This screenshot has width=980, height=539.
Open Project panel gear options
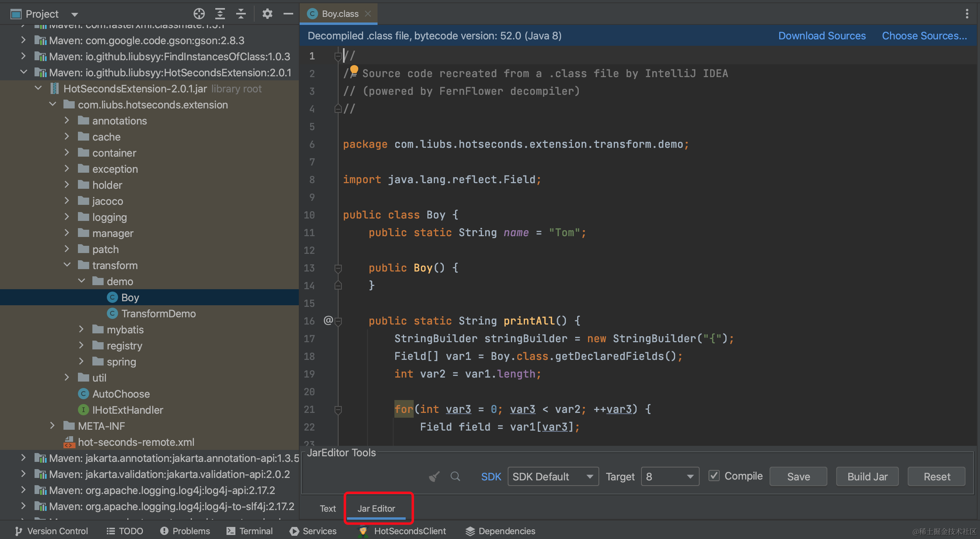point(267,14)
